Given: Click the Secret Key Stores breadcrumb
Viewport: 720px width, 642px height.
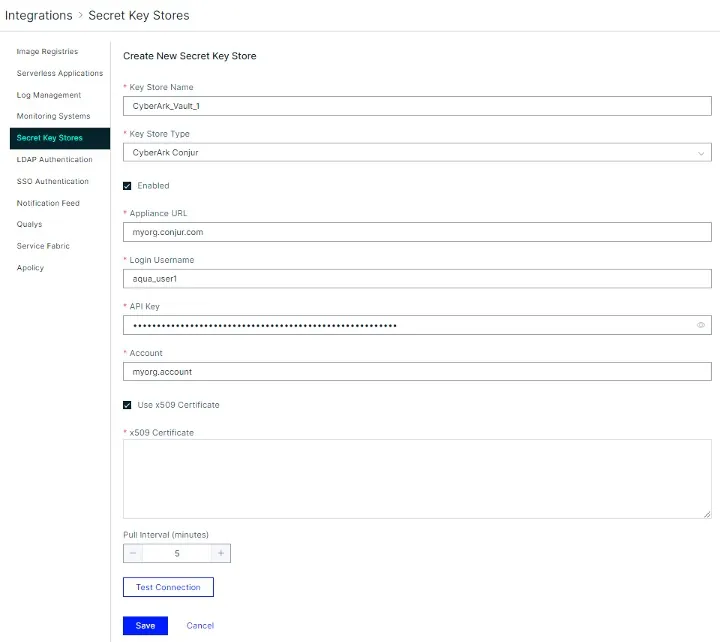Looking at the screenshot, I should click(139, 16).
